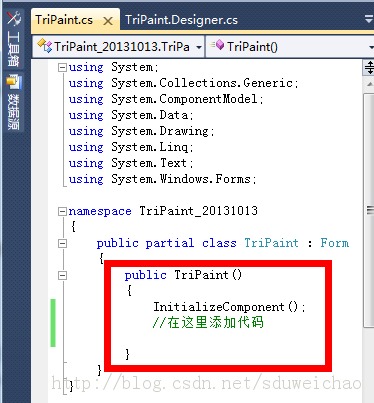Close the TriPaint.cs tab
374x403 pixels.
108,21
